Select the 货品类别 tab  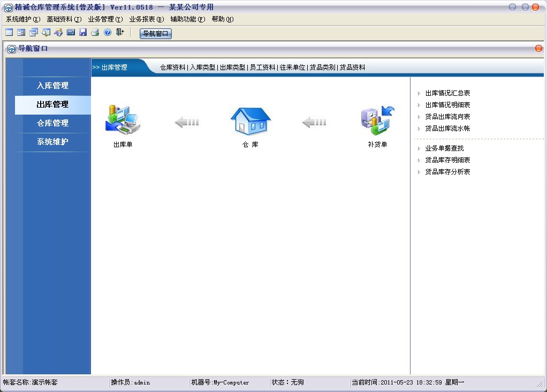coord(322,67)
